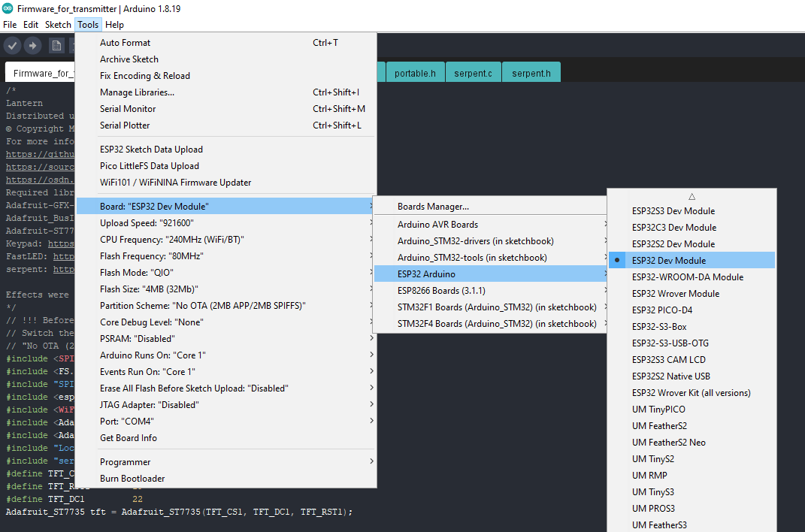Select Arduino_STM32-tools (in sketchbook)
The width and height of the screenshot is (805, 532).
(x=490, y=258)
